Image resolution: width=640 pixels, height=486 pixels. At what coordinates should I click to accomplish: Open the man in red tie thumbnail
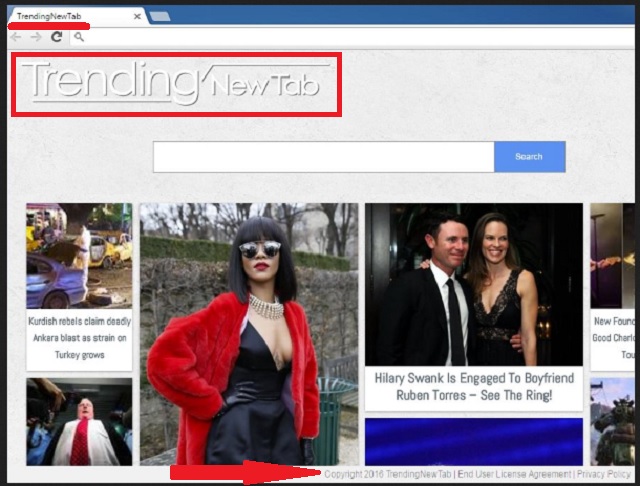(79, 422)
